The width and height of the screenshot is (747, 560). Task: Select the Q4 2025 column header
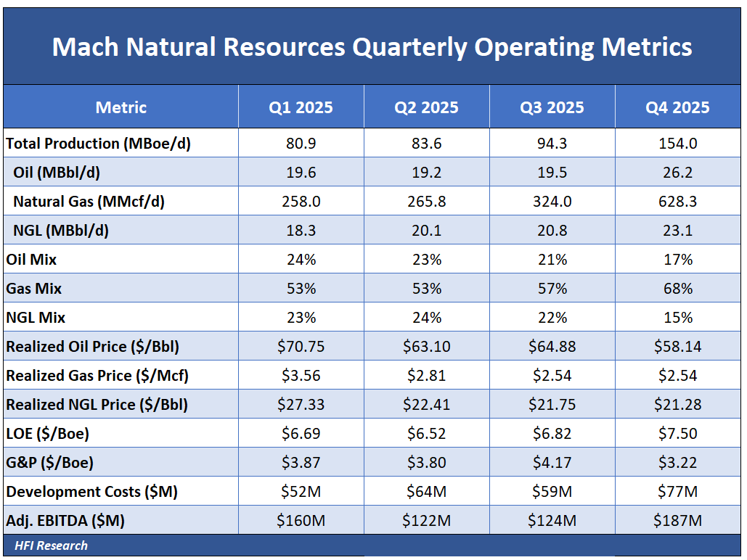(x=677, y=107)
